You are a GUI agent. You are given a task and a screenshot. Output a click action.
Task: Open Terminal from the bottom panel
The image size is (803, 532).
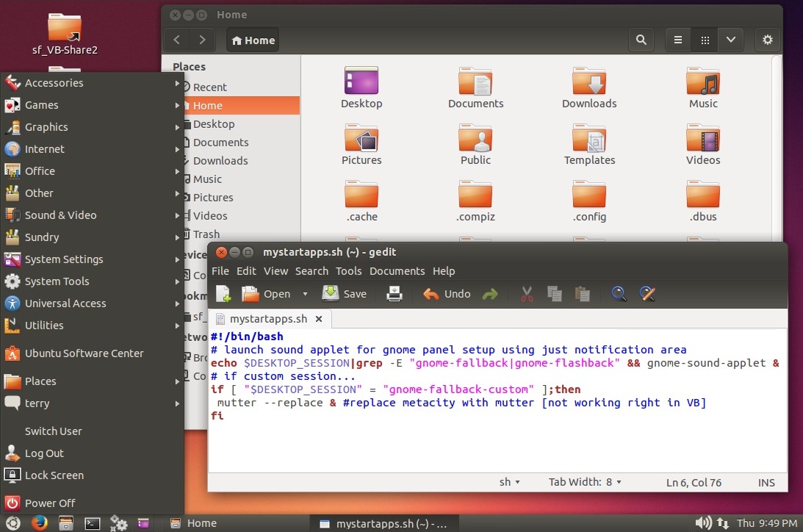tap(92, 523)
